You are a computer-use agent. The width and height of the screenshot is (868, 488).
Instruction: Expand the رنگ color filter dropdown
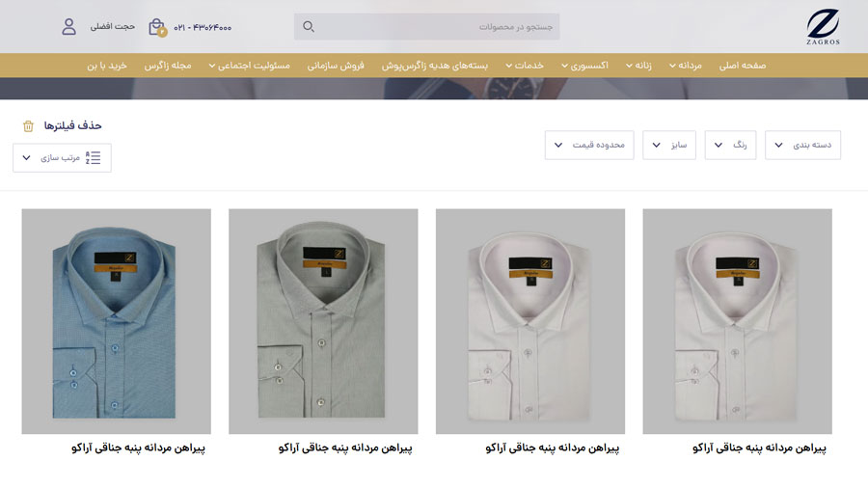[730, 145]
